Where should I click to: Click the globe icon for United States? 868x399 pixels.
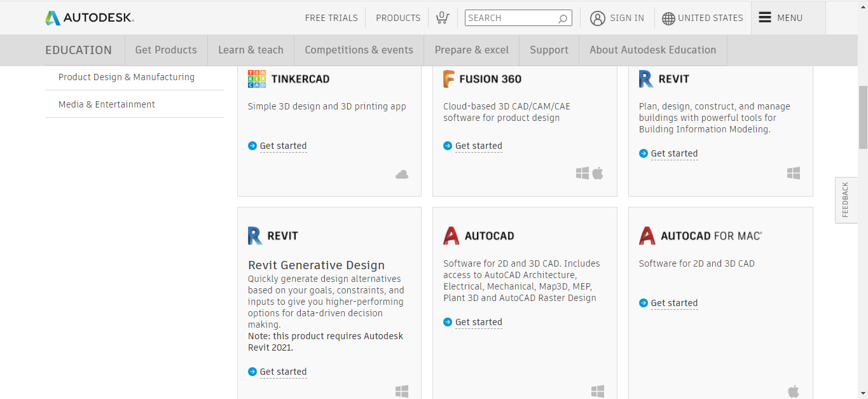coord(668,18)
